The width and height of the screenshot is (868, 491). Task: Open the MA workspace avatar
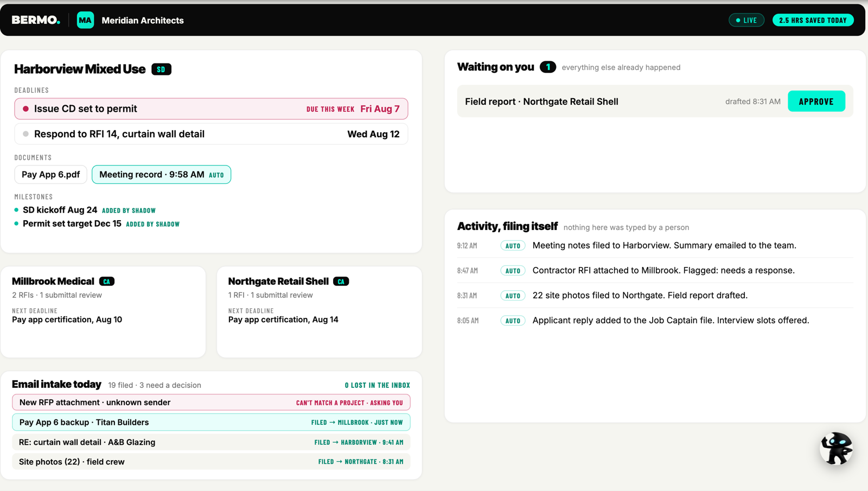coord(85,20)
